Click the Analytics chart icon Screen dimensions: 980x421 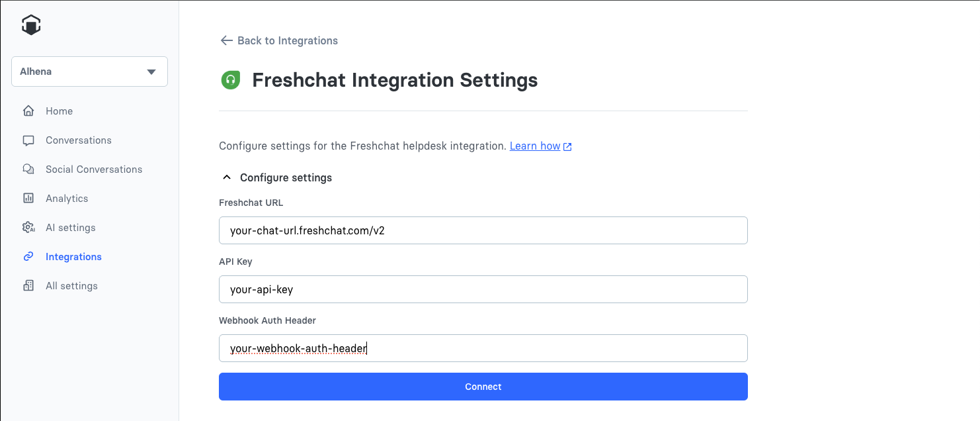(28, 199)
